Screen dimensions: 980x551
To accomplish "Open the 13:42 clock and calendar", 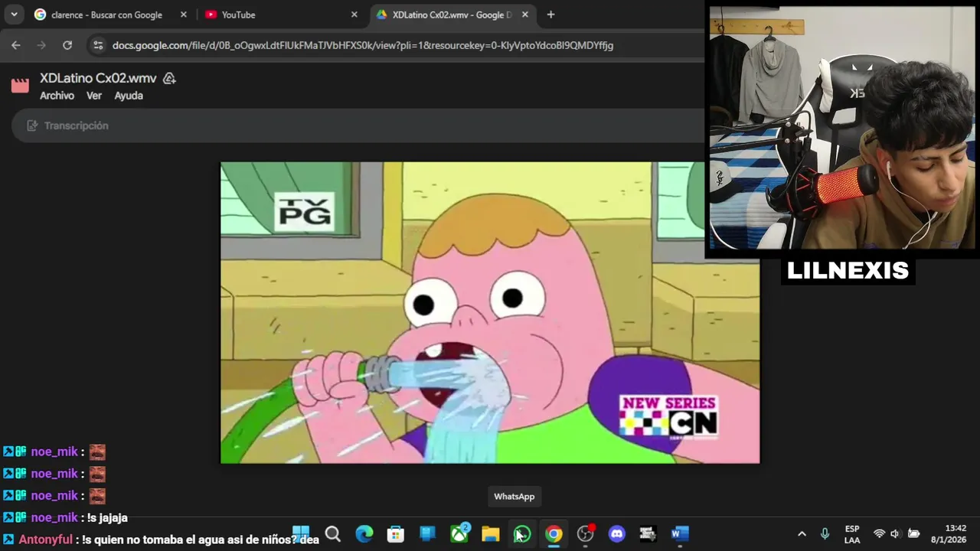I will pyautogui.click(x=949, y=534).
